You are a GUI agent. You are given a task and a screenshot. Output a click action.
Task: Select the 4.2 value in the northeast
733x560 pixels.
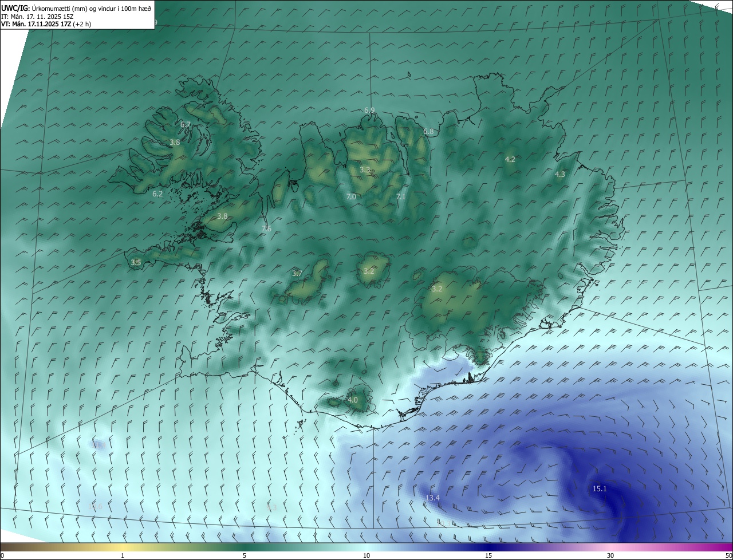510,159
